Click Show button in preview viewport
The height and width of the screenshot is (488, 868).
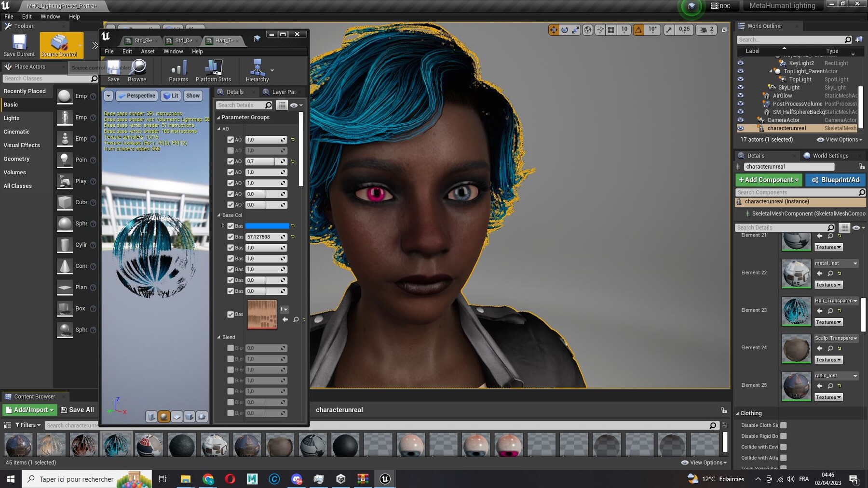coord(193,96)
